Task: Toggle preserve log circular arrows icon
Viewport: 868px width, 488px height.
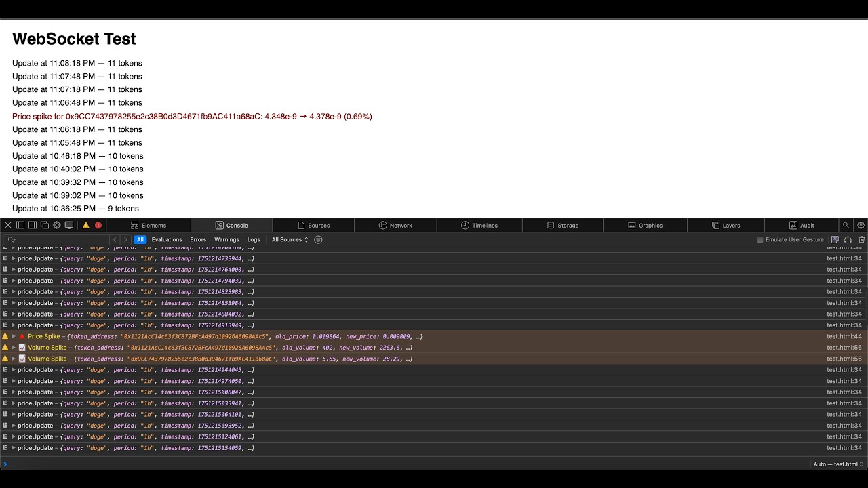Action: click(x=848, y=239)
